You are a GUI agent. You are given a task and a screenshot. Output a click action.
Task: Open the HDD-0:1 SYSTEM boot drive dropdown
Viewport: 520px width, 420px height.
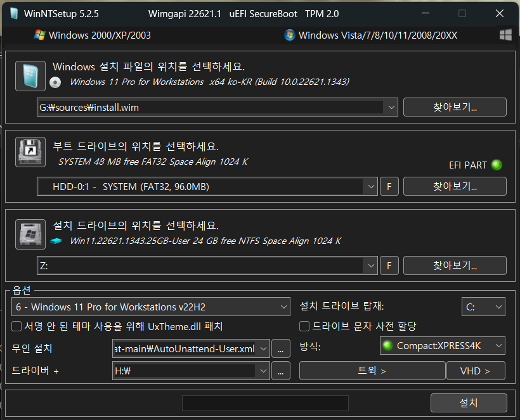371,186
